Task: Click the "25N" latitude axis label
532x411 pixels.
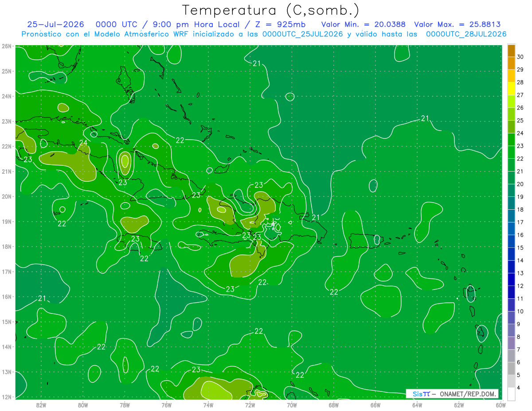Action: [7, 71]
